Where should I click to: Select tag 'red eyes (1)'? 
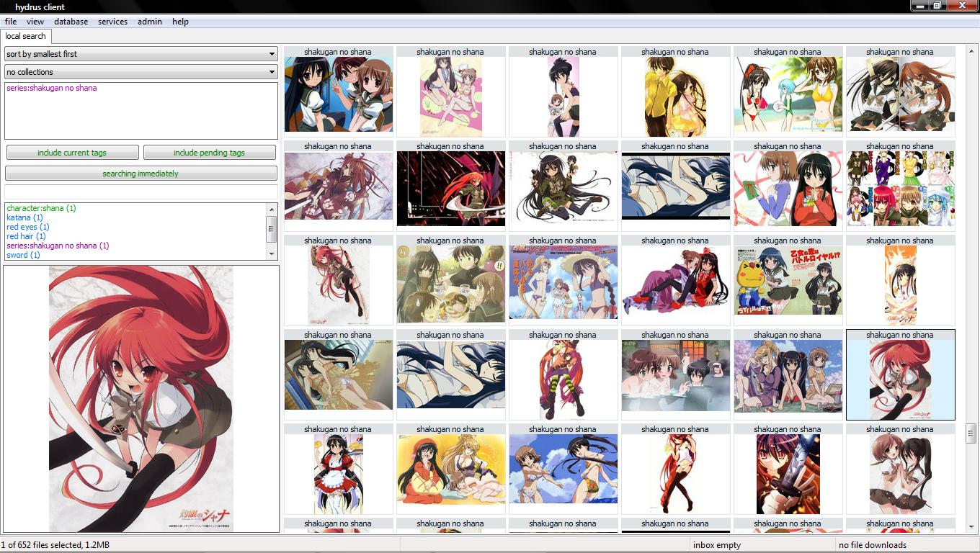click(28, 227)
